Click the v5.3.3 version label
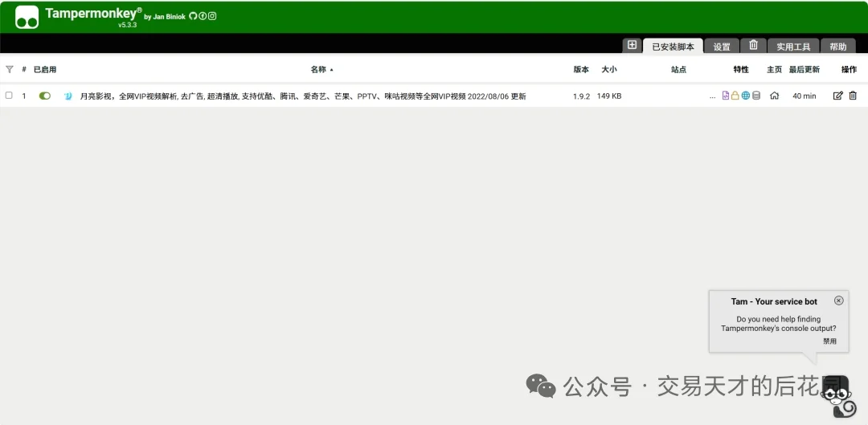Screen dimensions: 868x425 [x=127, y=25]
